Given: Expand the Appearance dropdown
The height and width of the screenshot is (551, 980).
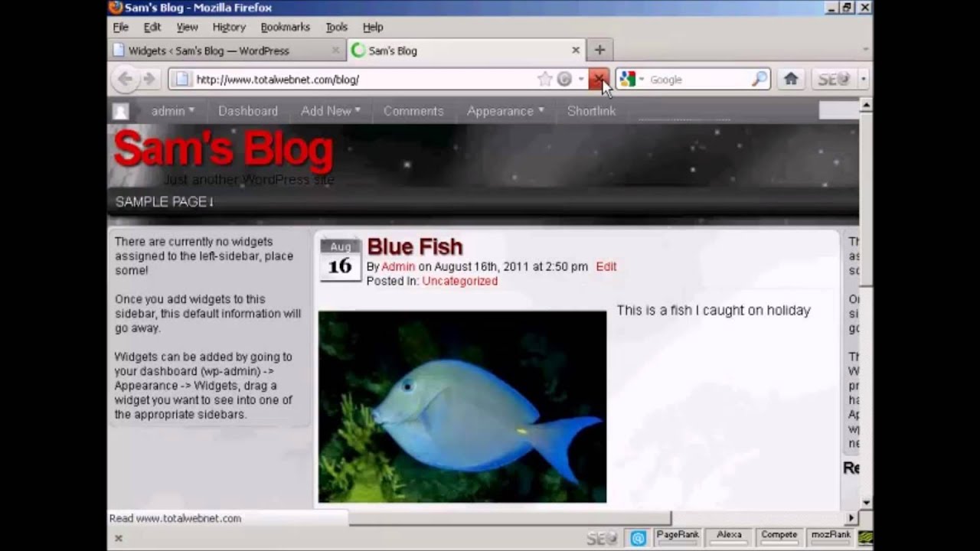Looking at the screenshot, I should (x=506, y=111).
